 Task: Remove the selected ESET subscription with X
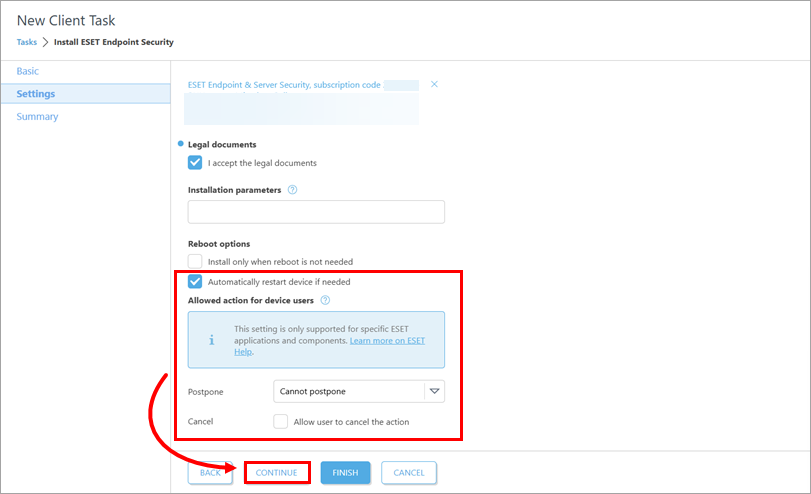coord(434,85)
